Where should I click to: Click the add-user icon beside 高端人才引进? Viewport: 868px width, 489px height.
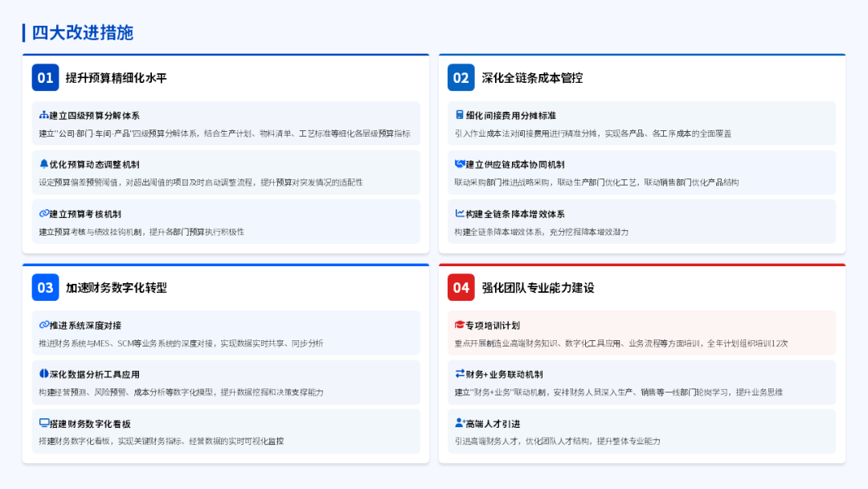tap(460, 423)
